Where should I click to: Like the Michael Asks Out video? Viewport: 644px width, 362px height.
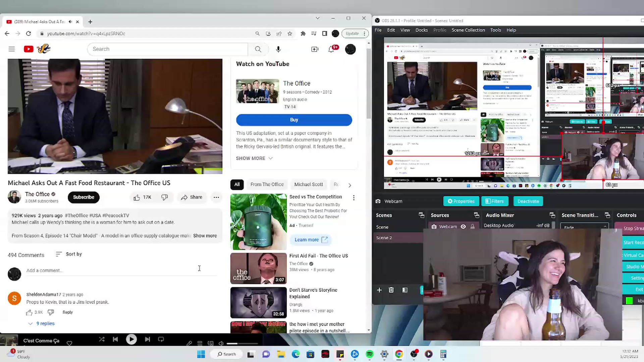click(x=142, y=197)
